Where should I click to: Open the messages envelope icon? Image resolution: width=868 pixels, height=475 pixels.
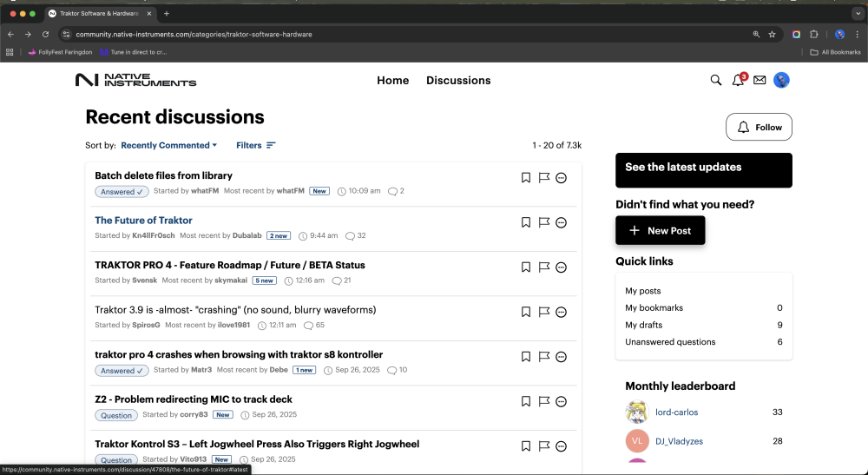[x=759, y=80]
